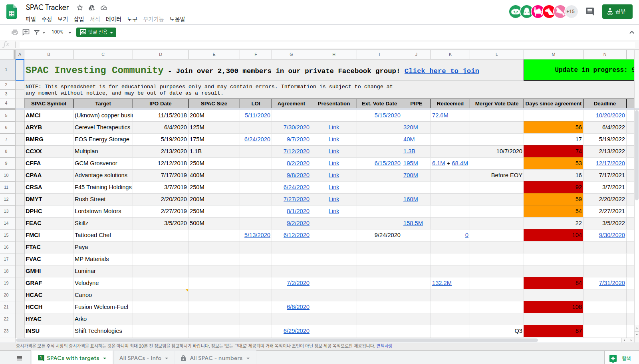This screenshot has width=639, height=364.
Task: Open the Google Sheets home icon
Action: coord(12,12)
